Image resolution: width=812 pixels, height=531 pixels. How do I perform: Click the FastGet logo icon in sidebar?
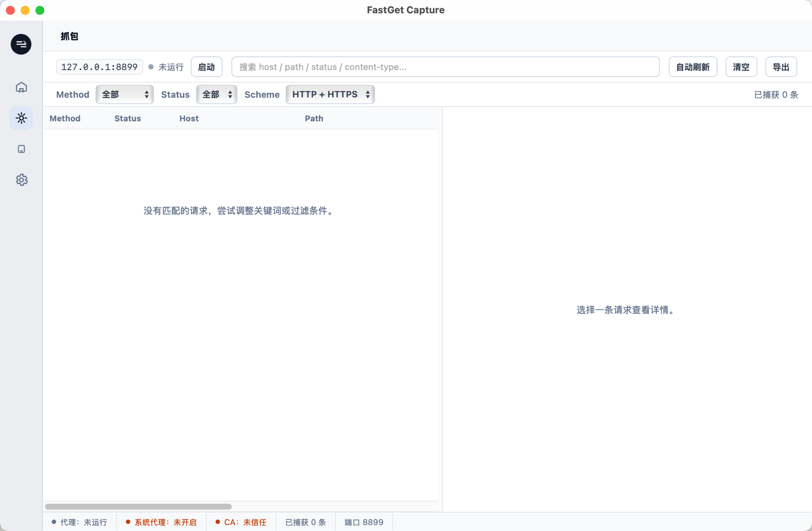click(21, 44)
